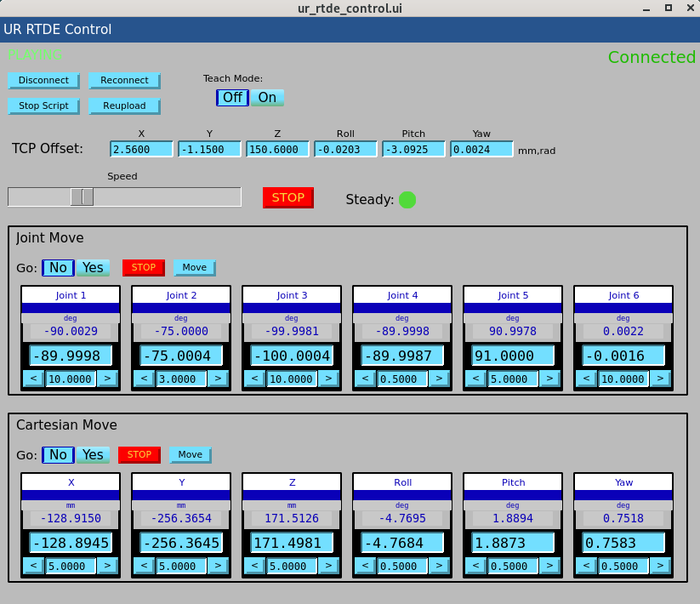The height and width of the screenshot is (604, 700).
Task: Decrease Cartesian Pitch with its left arrow
Action: [x=476, y=566]
